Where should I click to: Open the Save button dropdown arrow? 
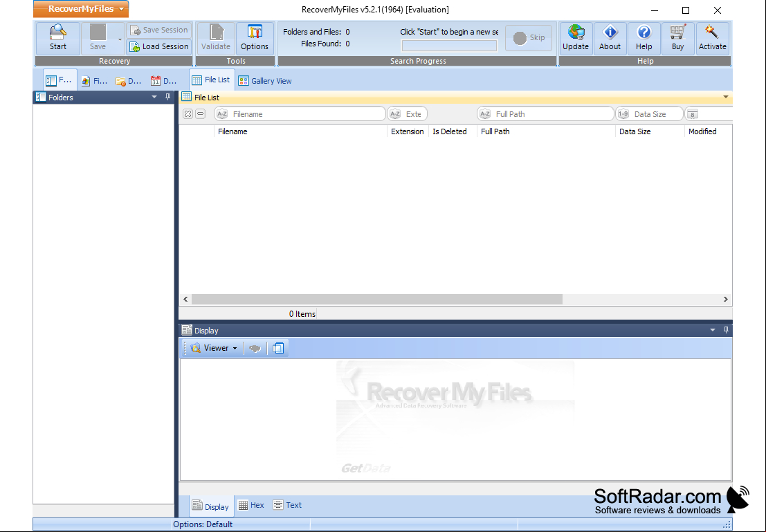[x=120, y=39]
